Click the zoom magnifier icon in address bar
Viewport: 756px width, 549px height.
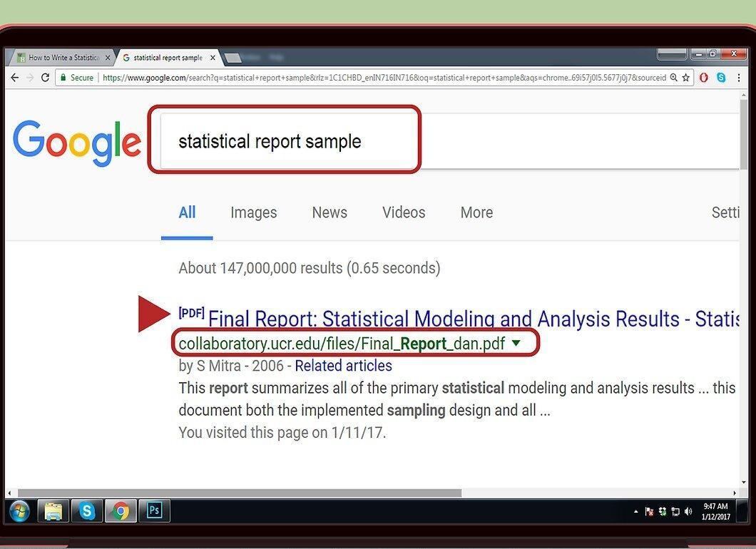click(673, 78)
